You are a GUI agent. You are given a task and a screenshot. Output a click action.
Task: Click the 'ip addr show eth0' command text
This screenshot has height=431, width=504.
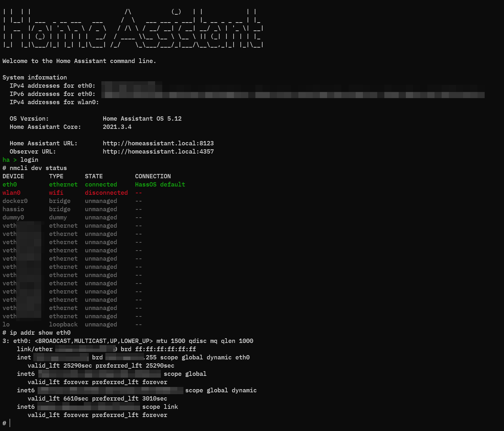coord(40,333)
